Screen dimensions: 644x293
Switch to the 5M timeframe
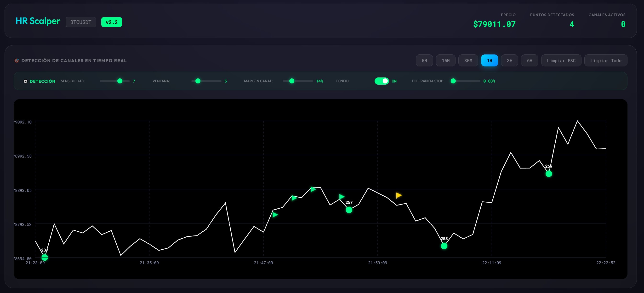[424, 60]
